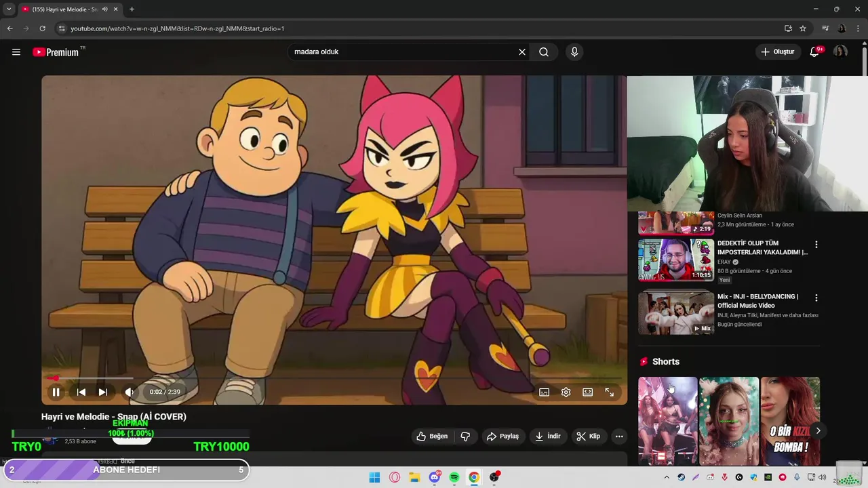This screenshot has height=488, width=868.
Task: Open Chrome three-dot menu
Action: (x=859, y=28)
